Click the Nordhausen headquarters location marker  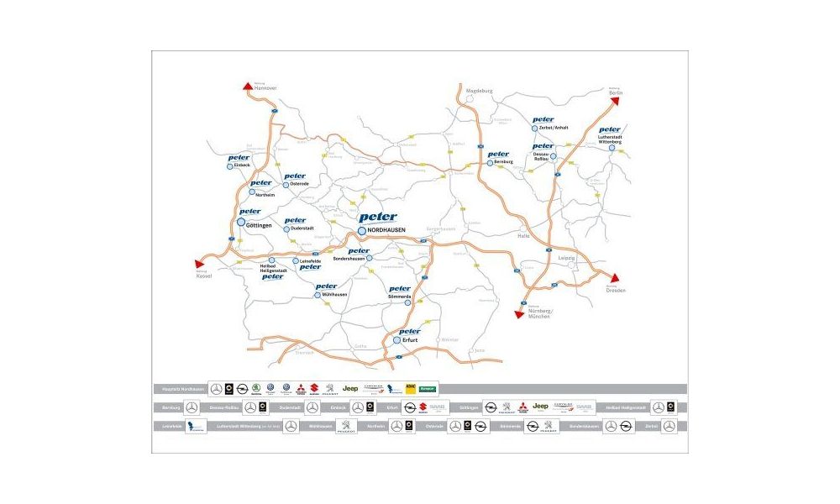362,230
